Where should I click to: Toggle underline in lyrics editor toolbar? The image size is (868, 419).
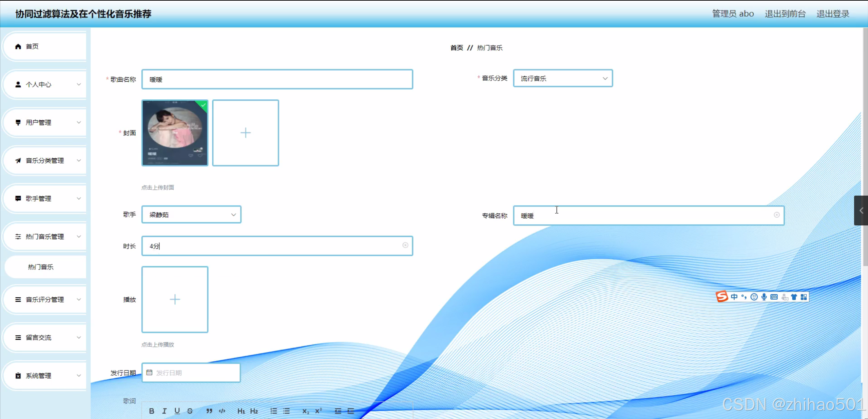[x=177, y=411]
